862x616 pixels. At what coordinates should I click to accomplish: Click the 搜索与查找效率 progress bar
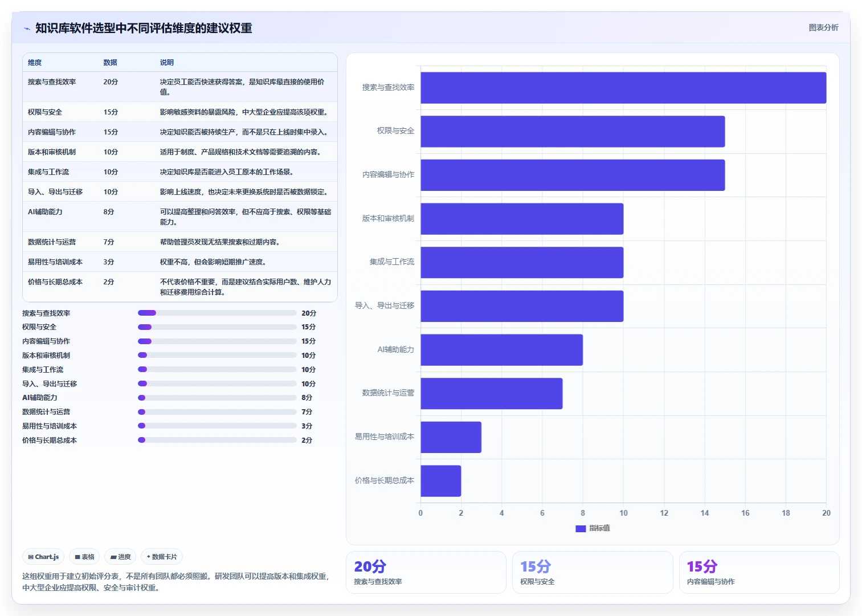[217, 313]
